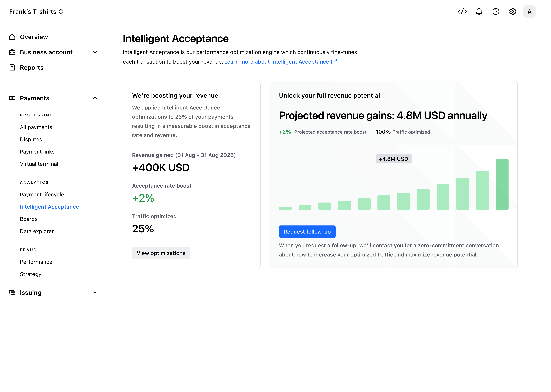The height and width of the screenshot is (392, 551).
Task: Open settings gear icon
Action: pyautogui.click(x=513, y=12)
